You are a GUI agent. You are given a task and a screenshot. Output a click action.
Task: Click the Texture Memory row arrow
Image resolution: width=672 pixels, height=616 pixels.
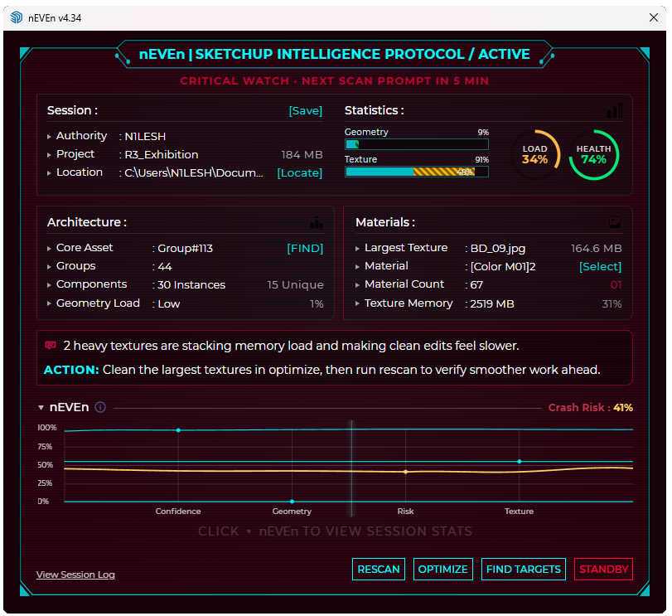point(357,303)
